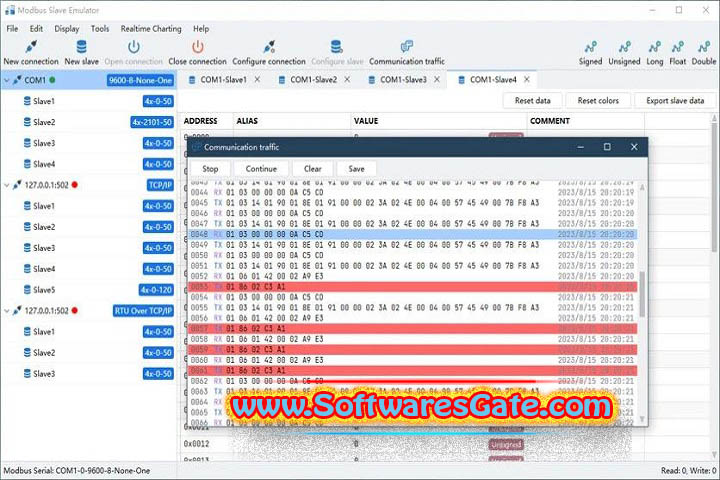Select Slave3 under COM1
Screen dimensions: 720x480
[x=88, y=143]
